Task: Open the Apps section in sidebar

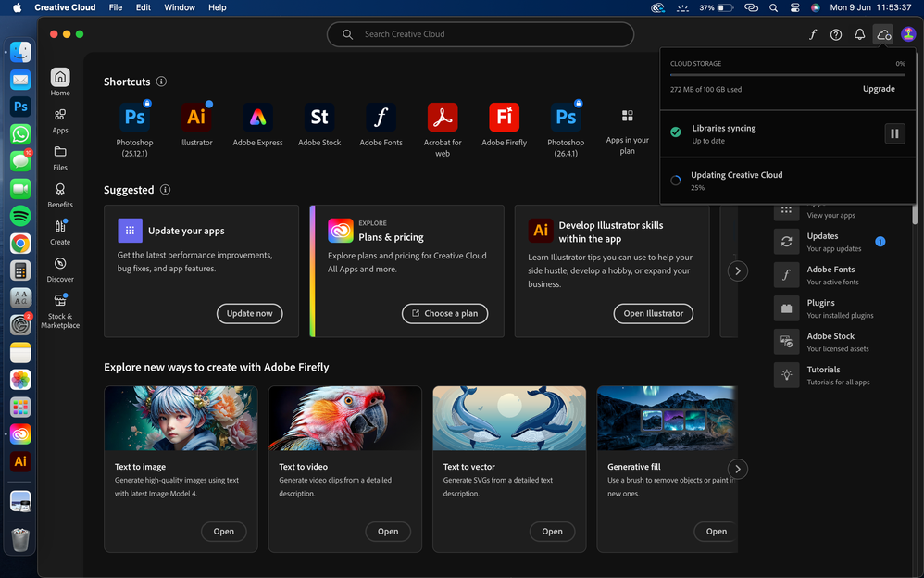Action: (x=60, y=121)
